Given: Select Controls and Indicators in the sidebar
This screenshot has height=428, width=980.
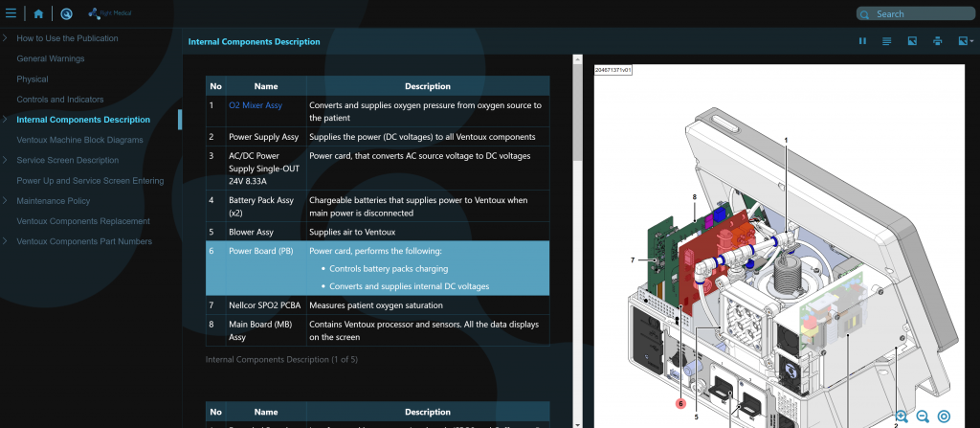Looking at the screenshot, I should 60,100.
